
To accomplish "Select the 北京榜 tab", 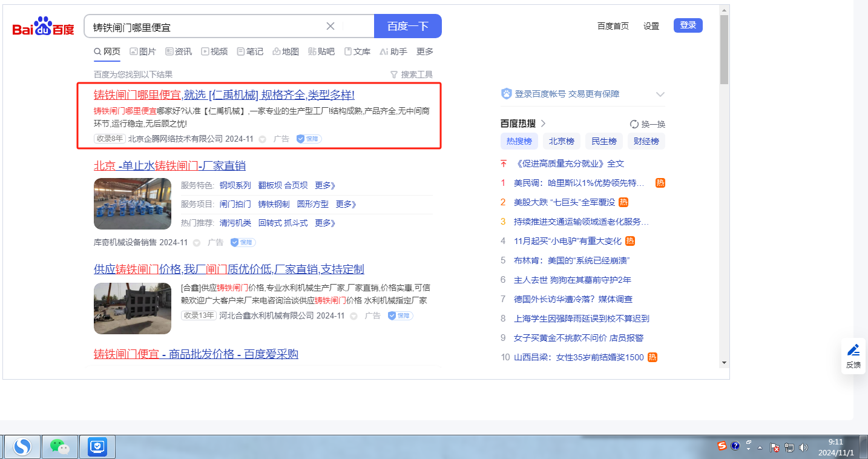I will (x=562, y=141).
